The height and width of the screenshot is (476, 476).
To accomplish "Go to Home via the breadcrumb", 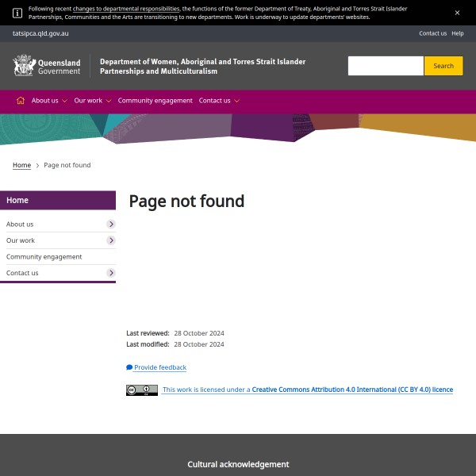I will coord(21,165).
